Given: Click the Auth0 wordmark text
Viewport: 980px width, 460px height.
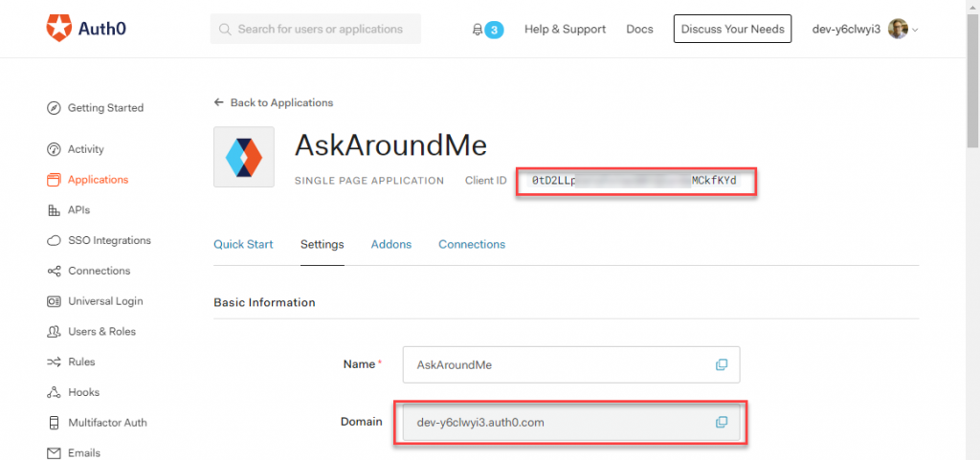Looking at the screenshot, I should click(102, 29).
